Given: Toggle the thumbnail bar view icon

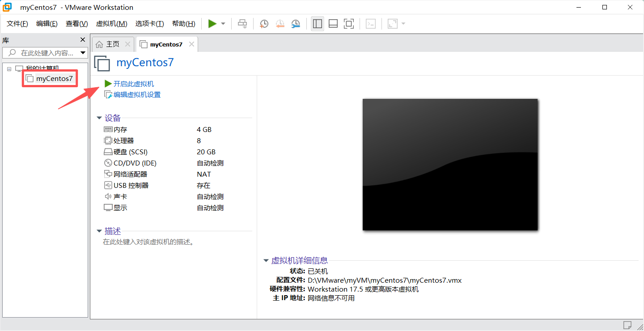Looking at the screenshot, I should [333, 24].
